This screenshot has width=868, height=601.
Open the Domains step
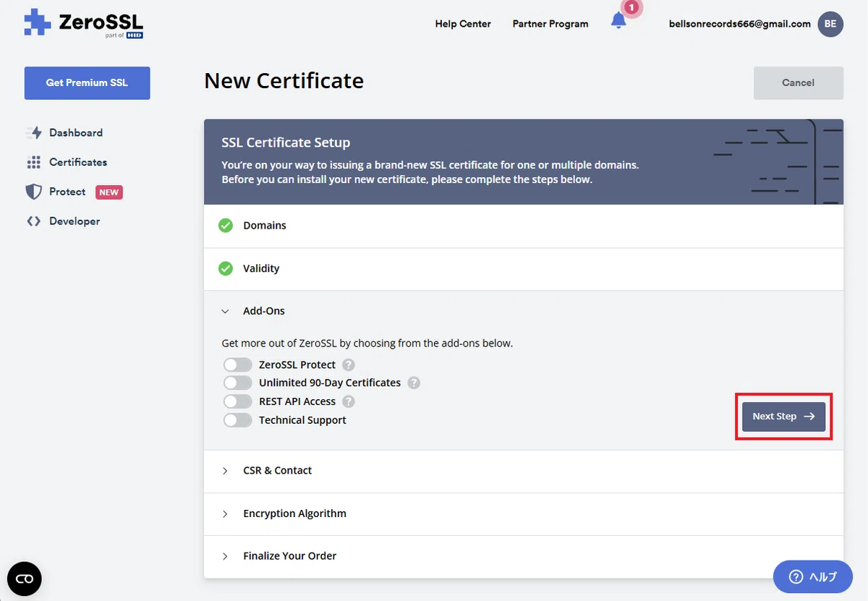coord(524,226)
